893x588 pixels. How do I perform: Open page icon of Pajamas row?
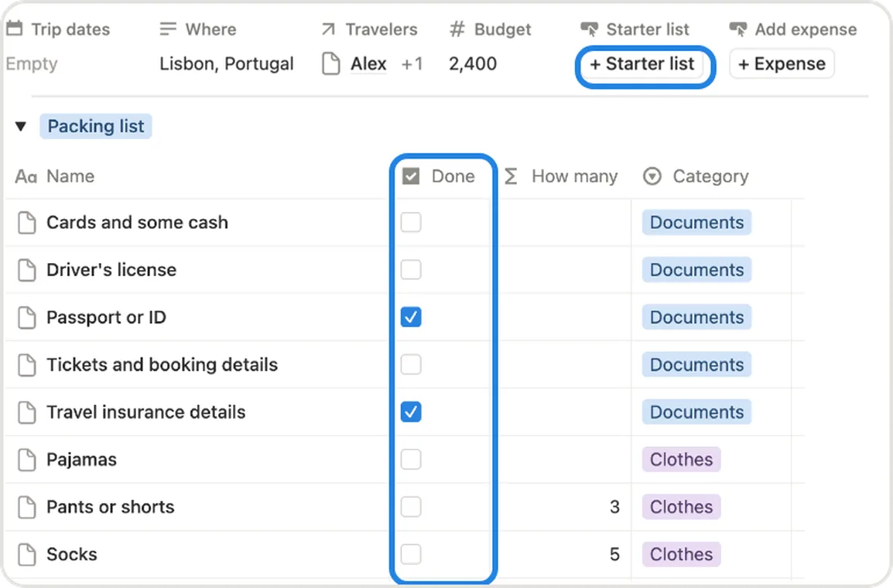click(x=26, y=460)
